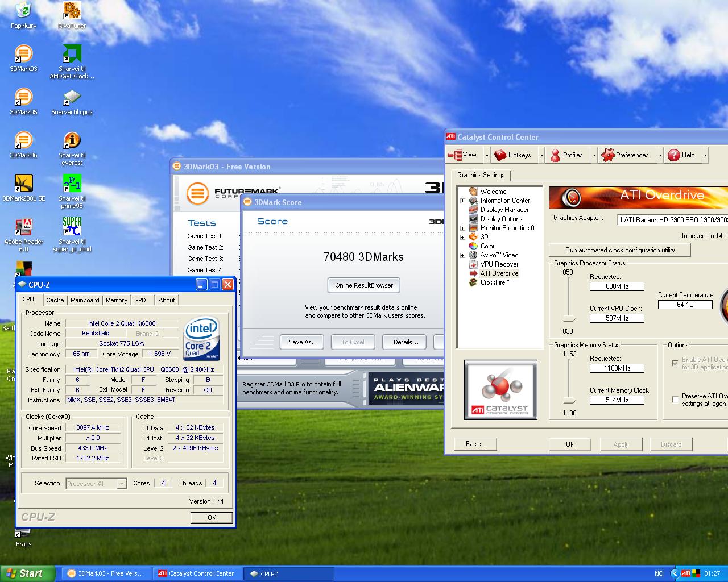Switch to CPU-Z Cache tab
728x582 pixels.
pos(55,300)
